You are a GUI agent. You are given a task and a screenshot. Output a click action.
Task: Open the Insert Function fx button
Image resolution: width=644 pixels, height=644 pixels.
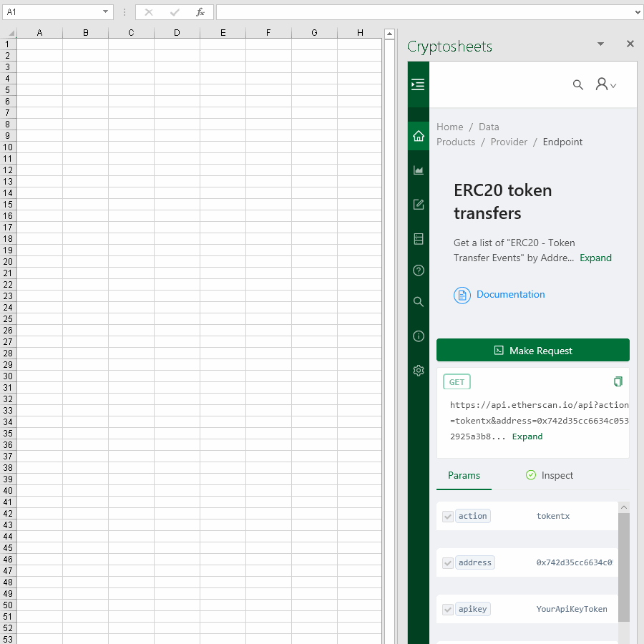200,12
